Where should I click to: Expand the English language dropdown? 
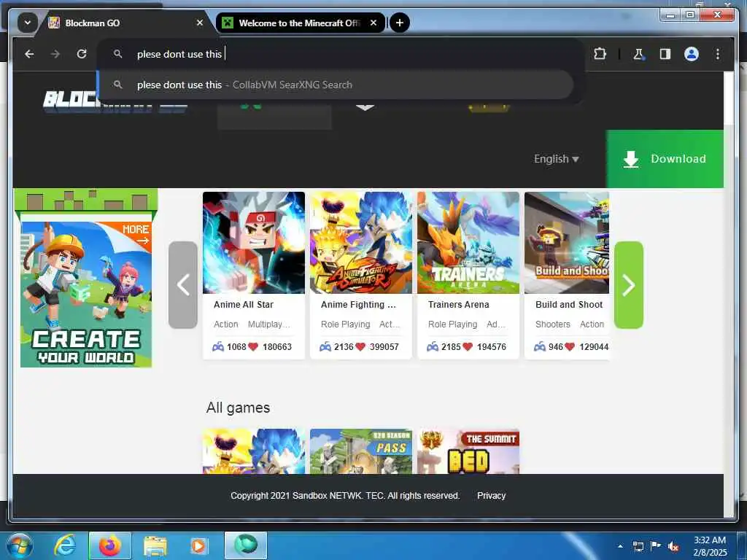[x=557, y=159]
